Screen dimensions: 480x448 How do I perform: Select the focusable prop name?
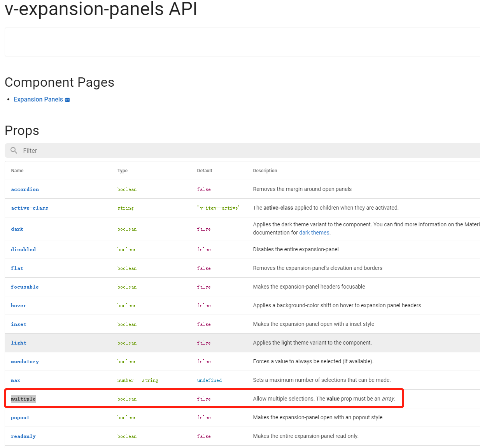[x=25, y=287]
